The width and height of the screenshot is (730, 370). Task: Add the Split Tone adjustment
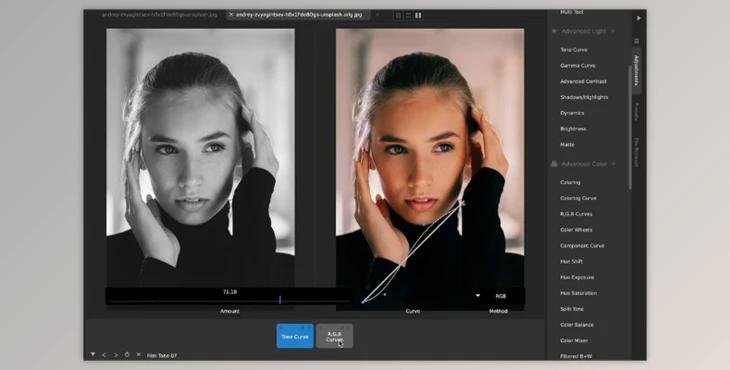[x=572, y=309]
